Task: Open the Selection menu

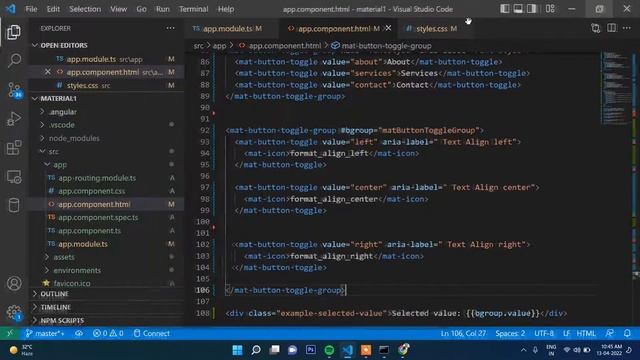Action: pyautogui.click(x=85, y=9)
